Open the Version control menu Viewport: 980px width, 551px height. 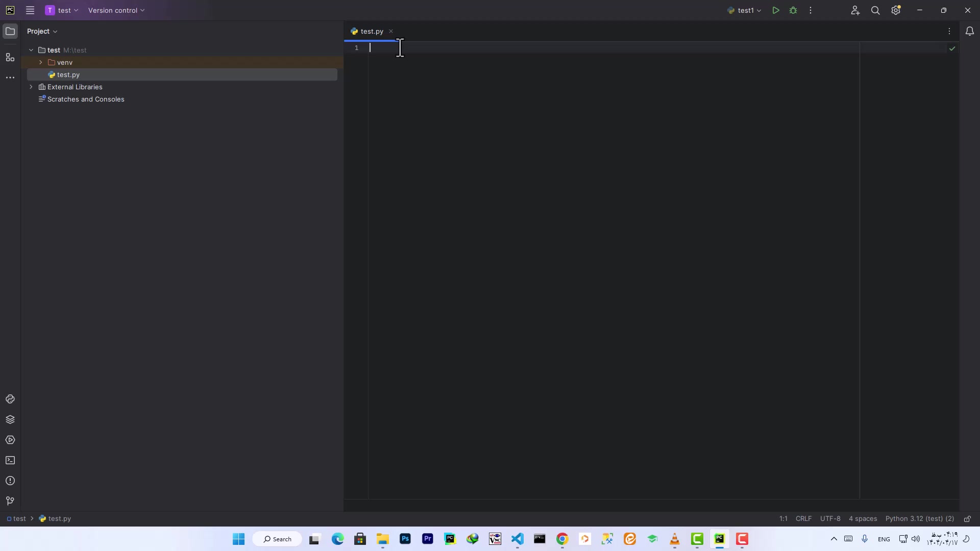pyautogui.click(x=116, y=10)
